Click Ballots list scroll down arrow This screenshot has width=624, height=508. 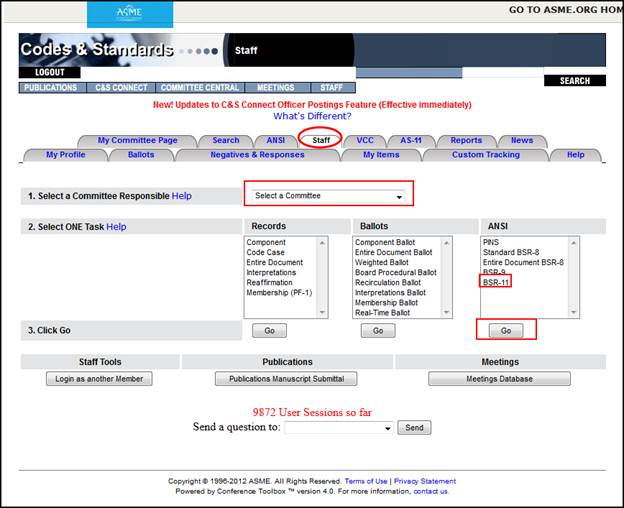(447, 312)
